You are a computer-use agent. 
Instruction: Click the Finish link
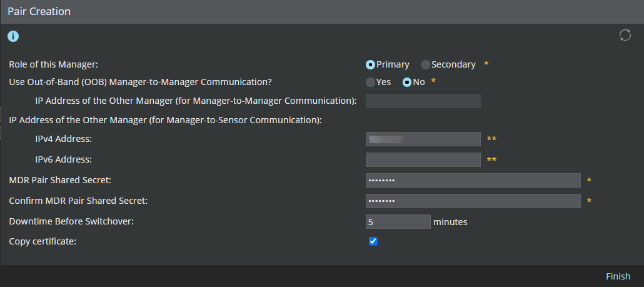tap(618, 276)
